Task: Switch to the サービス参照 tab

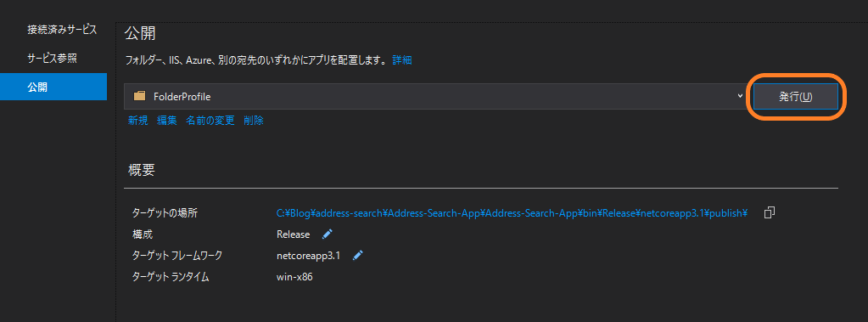Action: pos(52,58)
